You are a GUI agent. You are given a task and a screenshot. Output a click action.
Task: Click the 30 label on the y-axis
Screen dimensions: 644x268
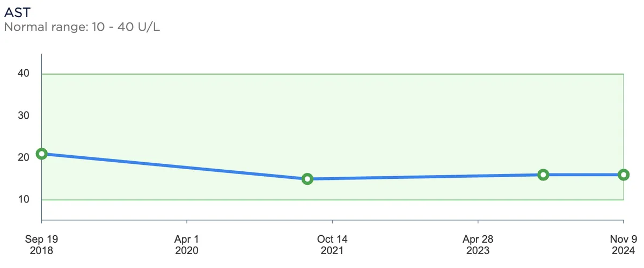coord(24,115)
